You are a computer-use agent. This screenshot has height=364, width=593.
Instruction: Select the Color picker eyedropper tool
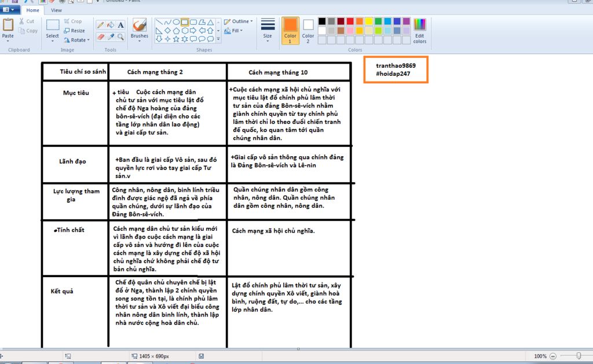(x=111, y=36)
